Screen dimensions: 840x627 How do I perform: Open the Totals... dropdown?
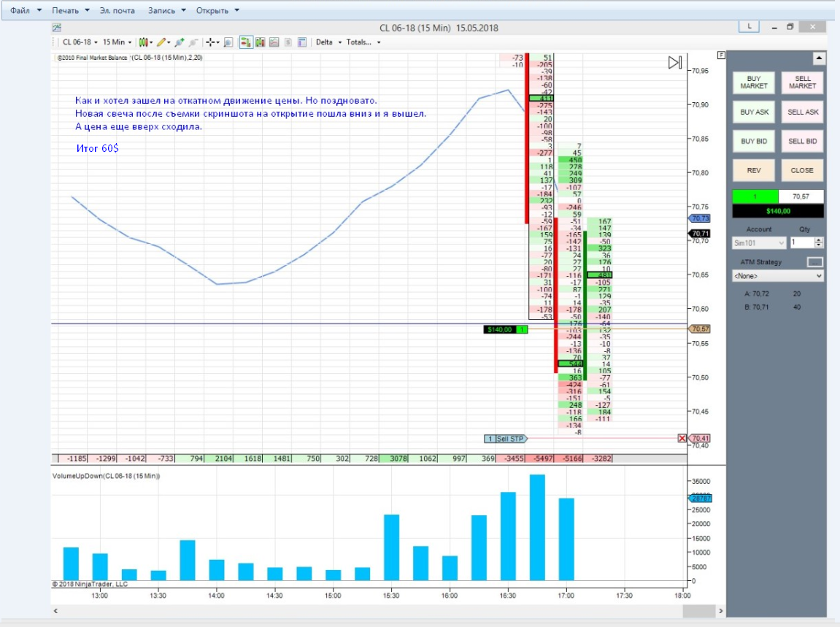pos(363,42)
